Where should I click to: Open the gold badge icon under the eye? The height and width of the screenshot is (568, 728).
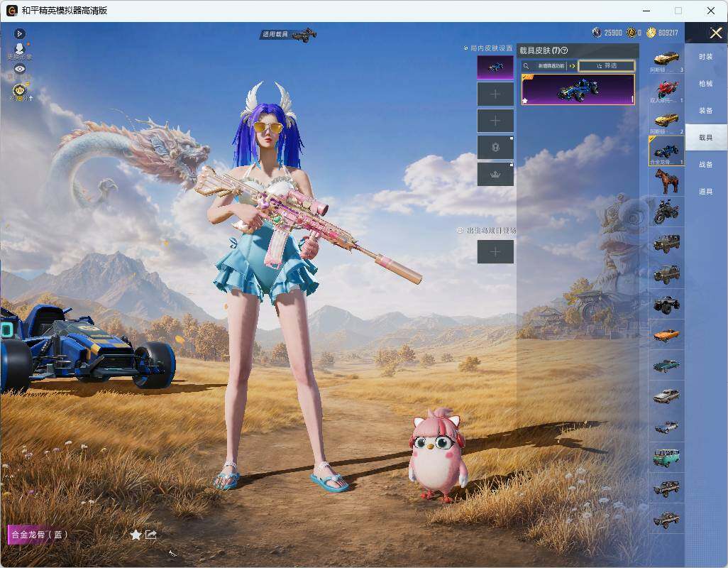(x=19, y=89)
